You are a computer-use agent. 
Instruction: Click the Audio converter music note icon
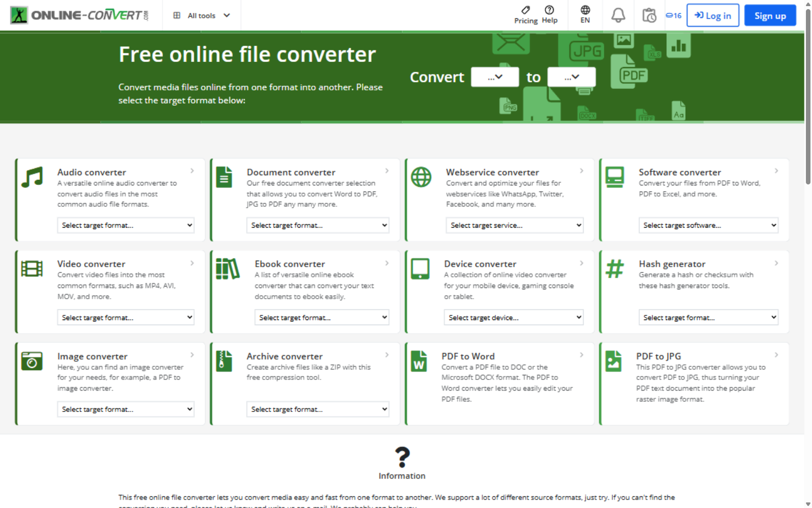point(32,177)
